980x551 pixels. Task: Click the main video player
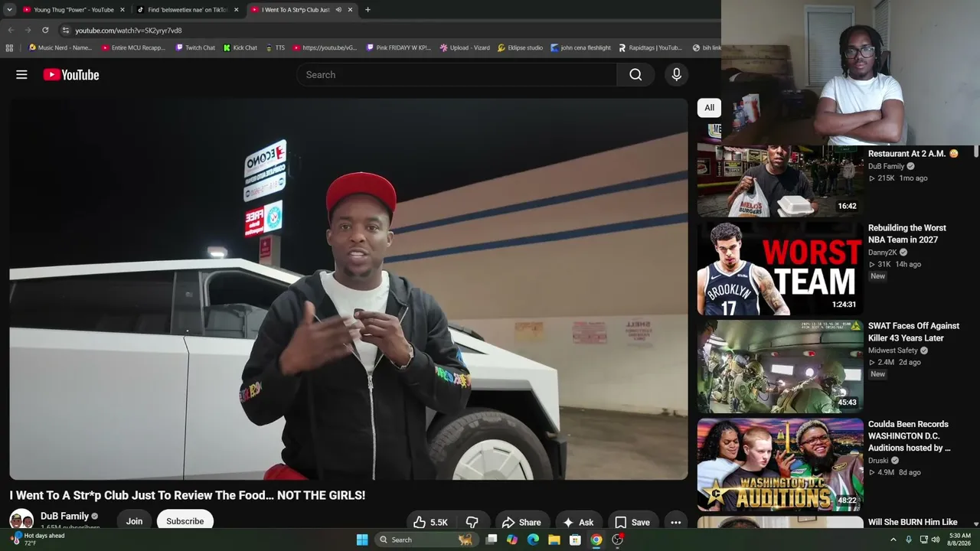coord(348,289)
